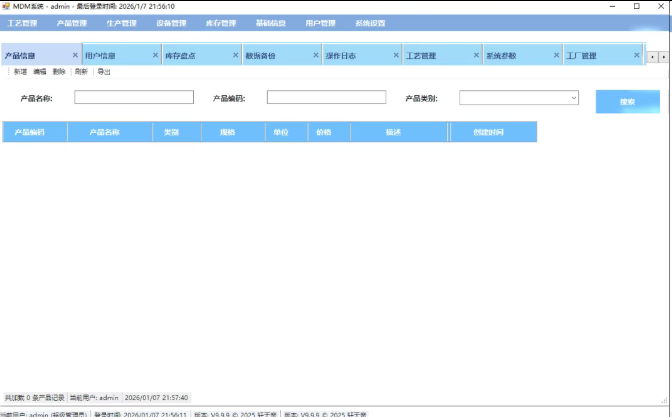Click the 删除 toolbar button
672x417 pixels.
[x=59, y=72]
